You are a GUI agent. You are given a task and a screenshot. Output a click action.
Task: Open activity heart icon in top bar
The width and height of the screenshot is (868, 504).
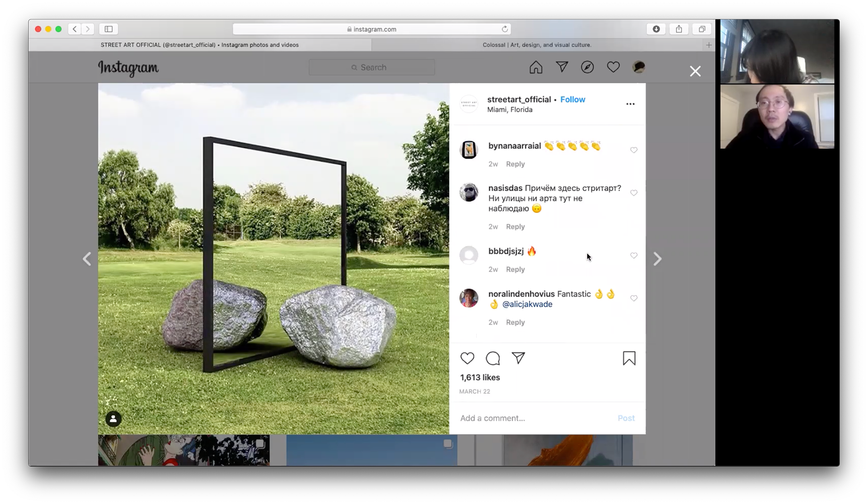point(613,67)
